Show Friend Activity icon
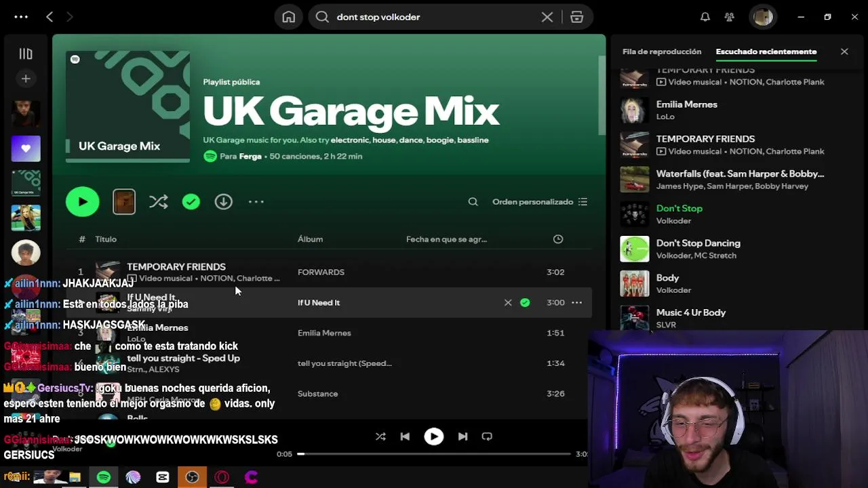The width and height of the screenshot is (868, 488). coord(729,17)
